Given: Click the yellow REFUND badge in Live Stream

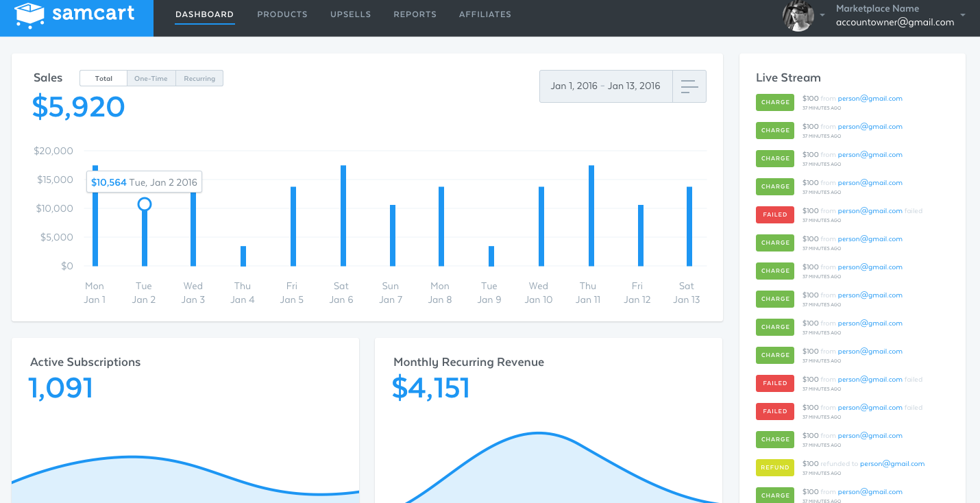Looking at the screenshot, I should tap(775, 467).
